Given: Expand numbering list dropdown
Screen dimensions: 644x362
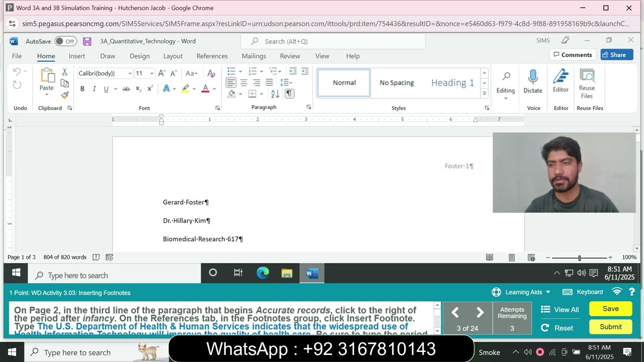Looking at the screenshot, I should [x=262, y=71].
